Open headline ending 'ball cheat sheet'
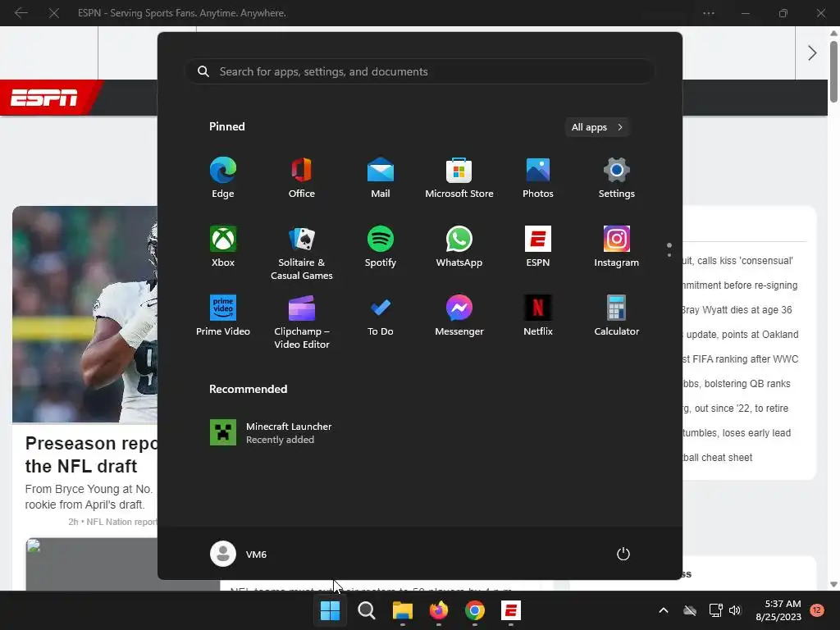This screenshot has width=840, height=630. (x=717, y=458)
